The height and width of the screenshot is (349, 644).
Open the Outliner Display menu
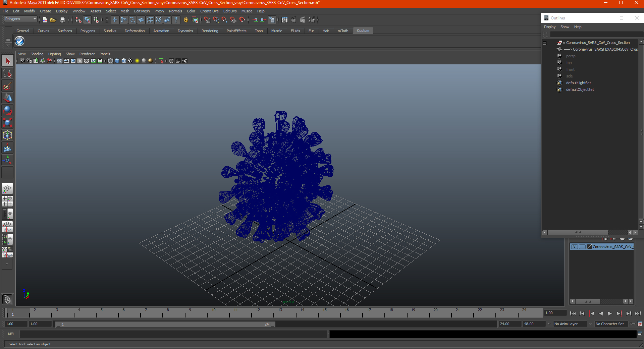click(x=550, y=27)
